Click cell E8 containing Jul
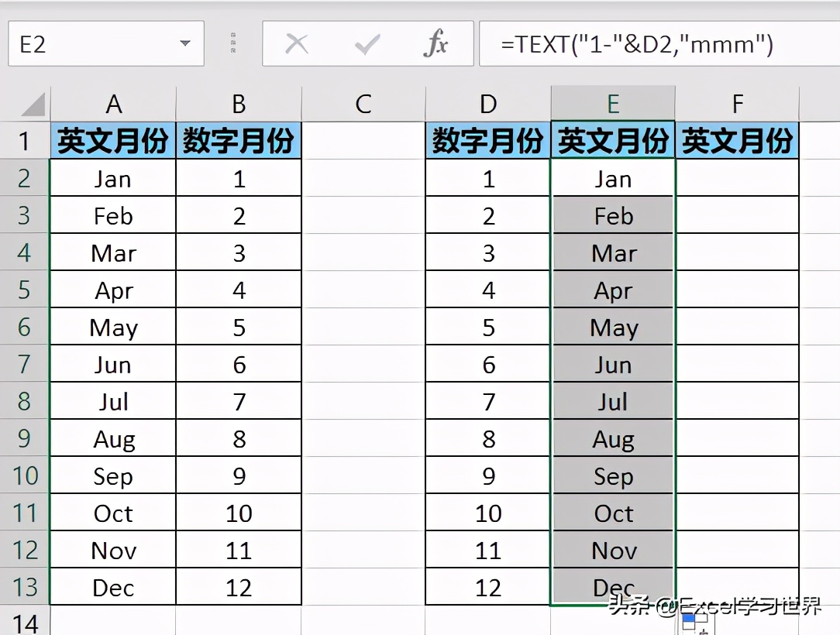 point(613,401)
